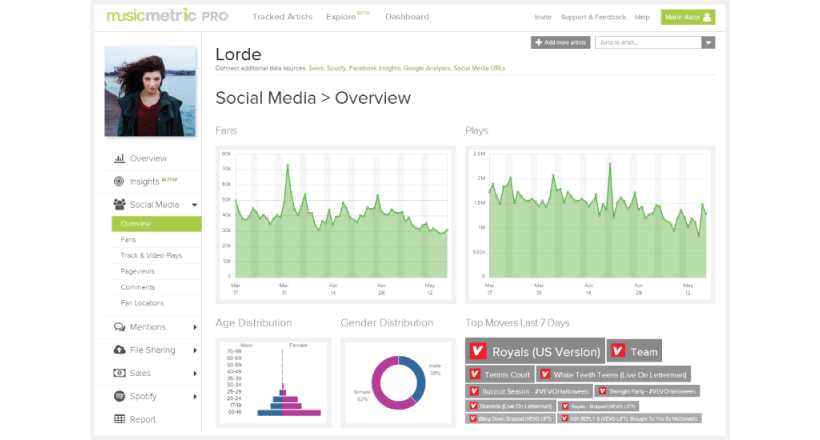Expand the Mentions section arrow

pos(195,327)
